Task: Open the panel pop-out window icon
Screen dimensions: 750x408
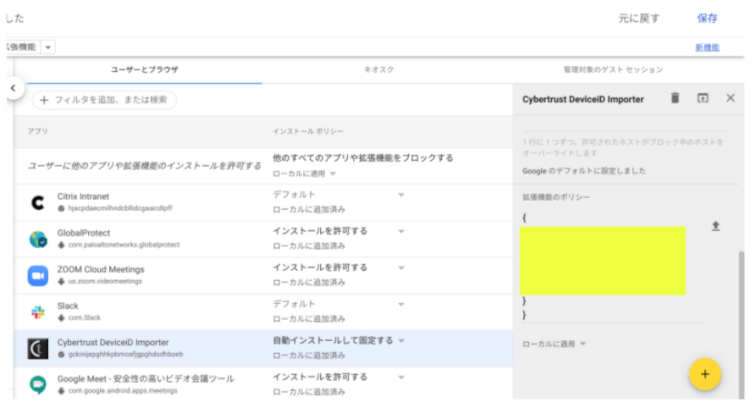Action: [x=702, y=98]
